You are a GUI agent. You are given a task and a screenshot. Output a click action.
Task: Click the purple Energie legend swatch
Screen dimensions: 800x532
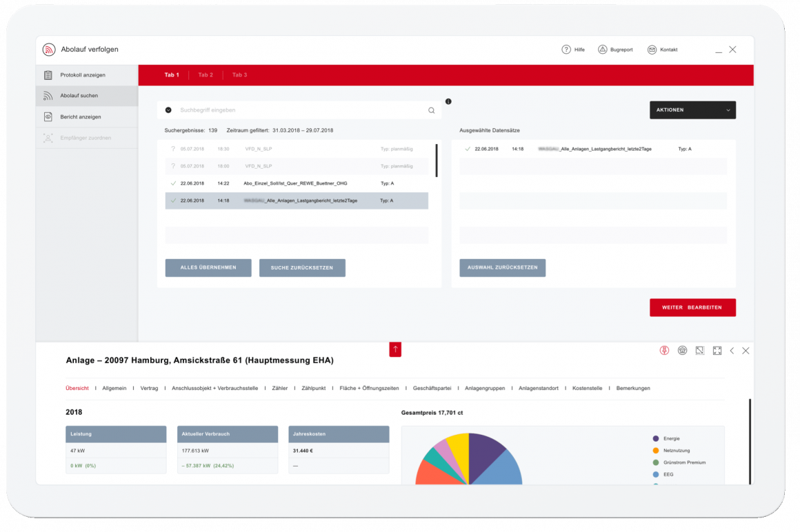pyautogui.click(x=655, y=438)
